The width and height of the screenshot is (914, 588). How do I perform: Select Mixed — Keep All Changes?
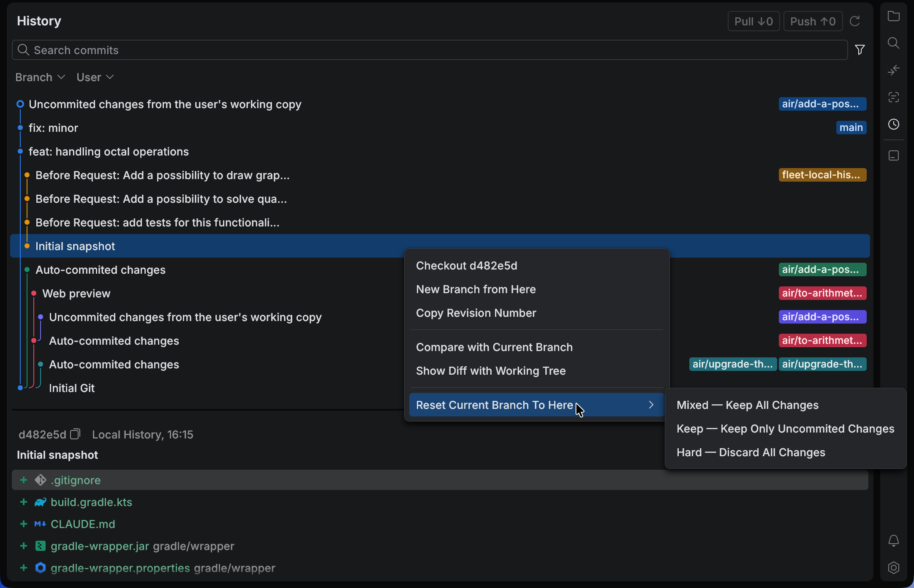pos(747,405)
